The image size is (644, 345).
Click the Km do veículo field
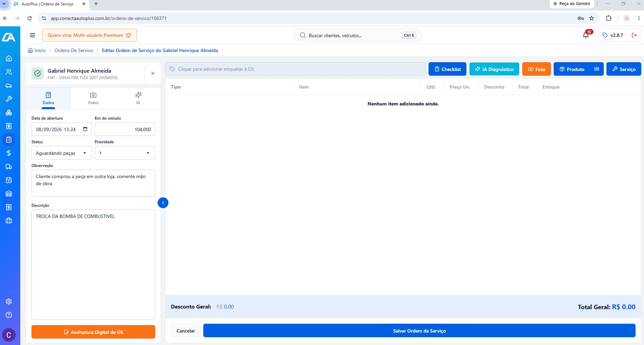click(x=125, y=129)
